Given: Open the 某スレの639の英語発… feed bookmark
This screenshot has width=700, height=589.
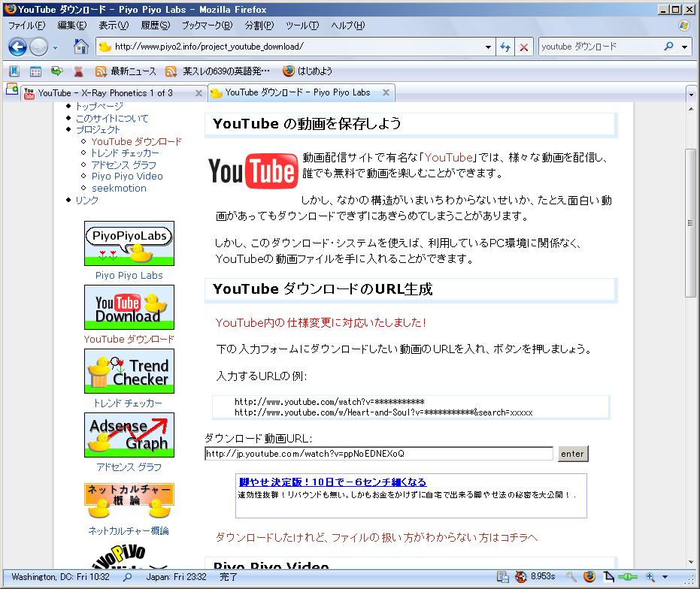Looking at the screenshot, I should 217,71.
